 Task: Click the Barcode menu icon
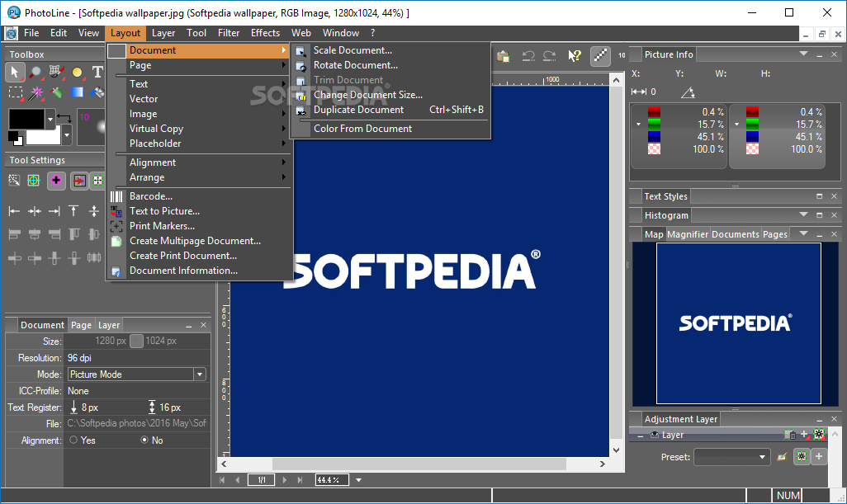116,196
